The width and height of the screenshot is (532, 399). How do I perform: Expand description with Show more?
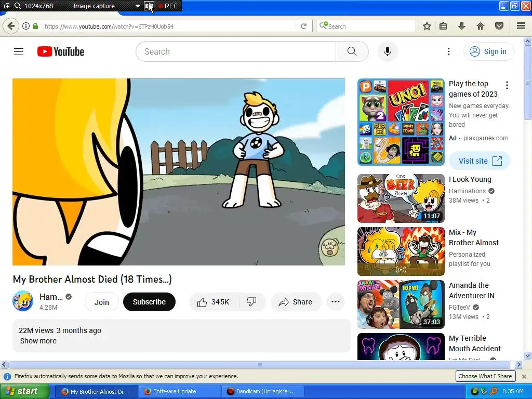tap(38, 341)
